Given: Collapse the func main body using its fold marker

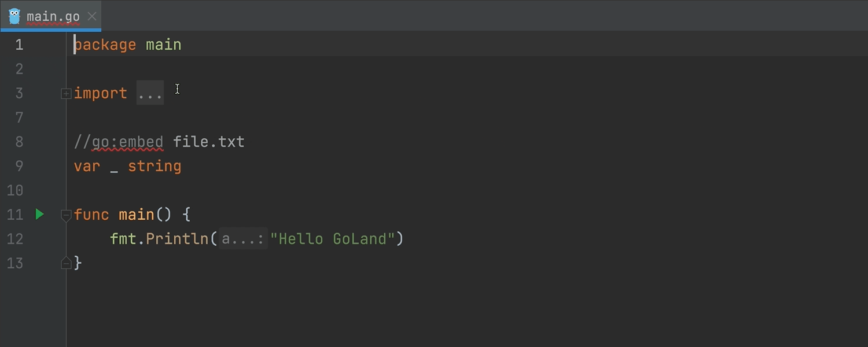Looking at the screenshot, I should pyautogui.click(x=66, y=215).
